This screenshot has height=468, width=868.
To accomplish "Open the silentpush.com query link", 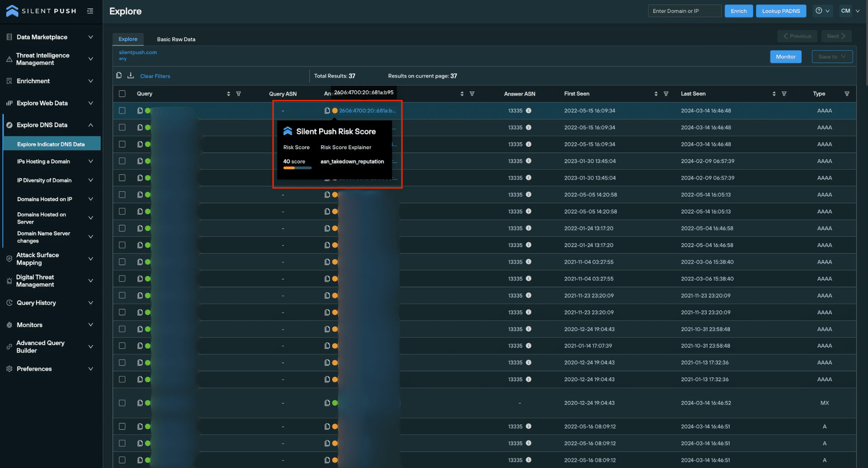I will coord(138,52).
